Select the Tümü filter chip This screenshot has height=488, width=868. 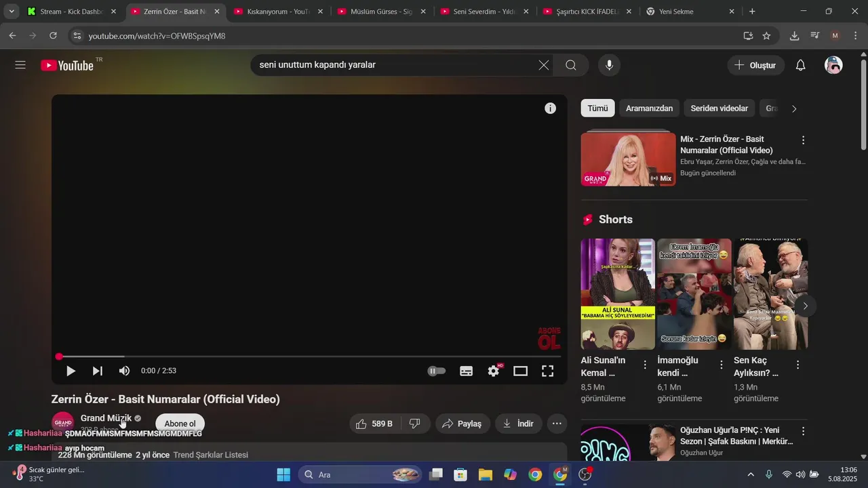[x=598, y=108]
